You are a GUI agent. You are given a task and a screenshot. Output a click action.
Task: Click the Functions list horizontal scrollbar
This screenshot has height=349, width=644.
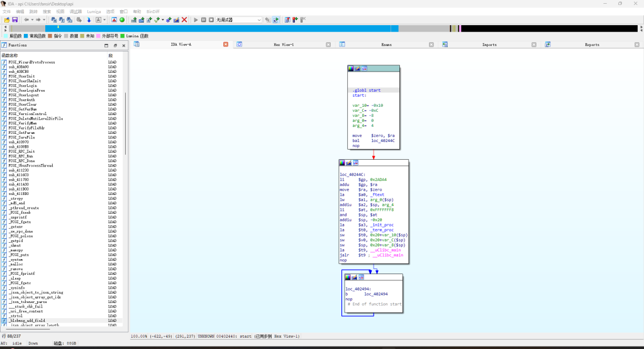(26, 328)
